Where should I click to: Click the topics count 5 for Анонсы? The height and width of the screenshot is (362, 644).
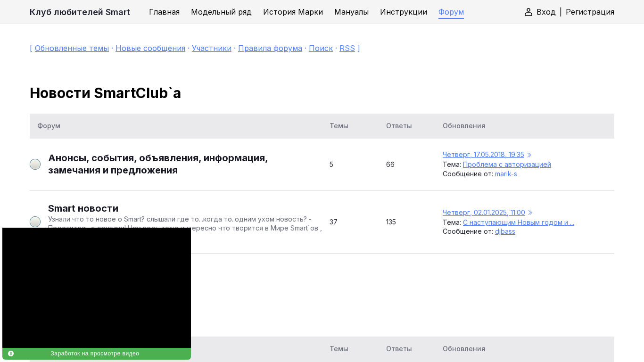331,165
